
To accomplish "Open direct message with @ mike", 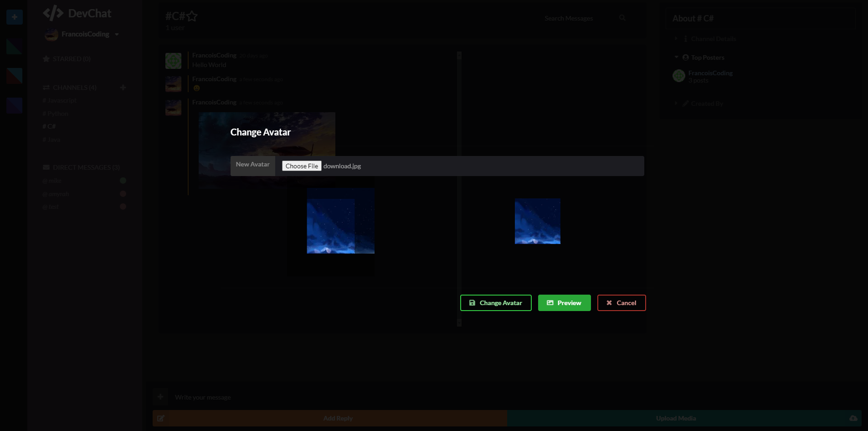I will click(x=52, y=181).
